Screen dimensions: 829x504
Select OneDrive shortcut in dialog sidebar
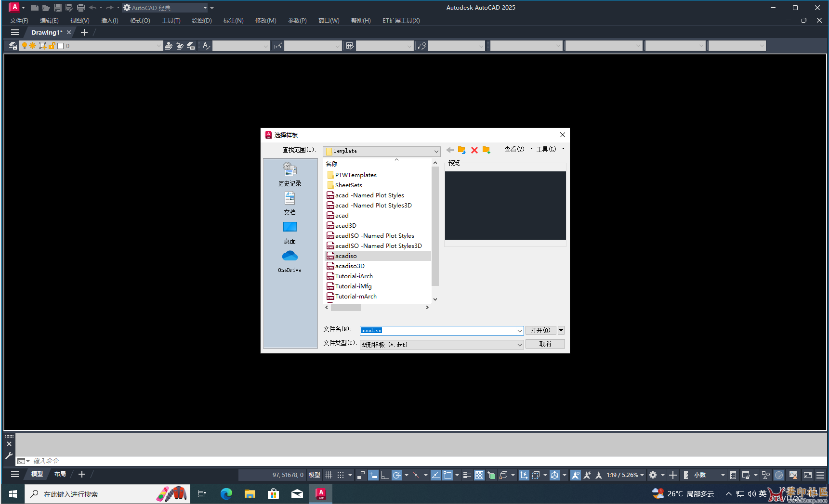click(289, 261)
